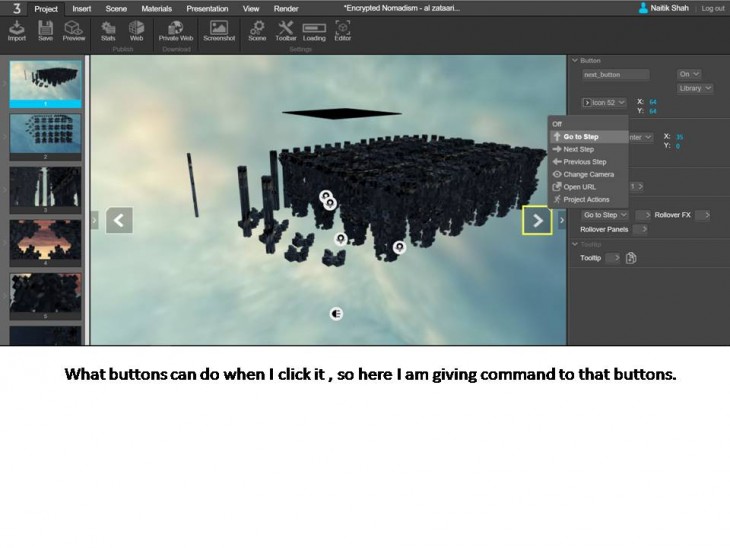The height and width of the screenshot is (548, 730).
Task: Select Change Camera from action menu
Action: point(588,174)
